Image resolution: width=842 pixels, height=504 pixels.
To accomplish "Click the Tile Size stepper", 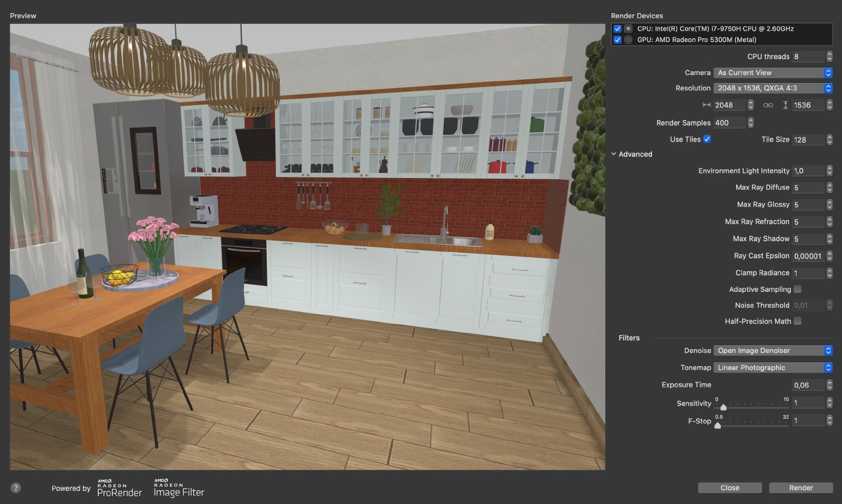I will coord(829,139).
